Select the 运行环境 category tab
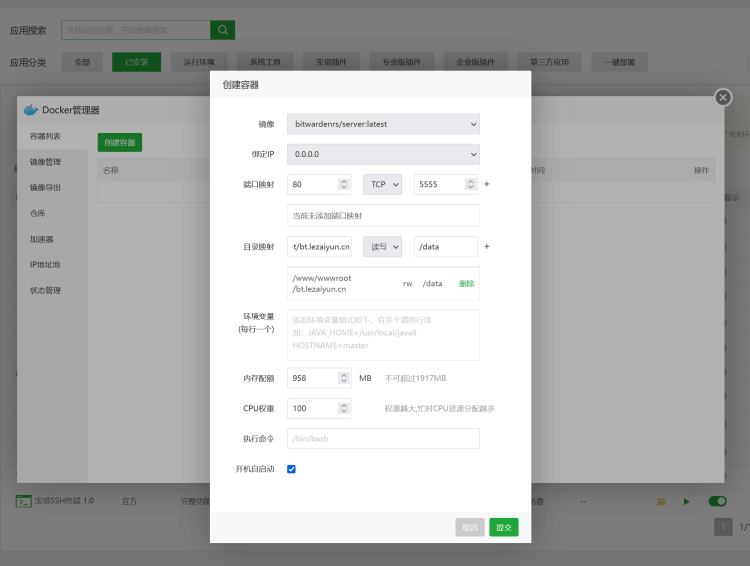 click(199, 62)
